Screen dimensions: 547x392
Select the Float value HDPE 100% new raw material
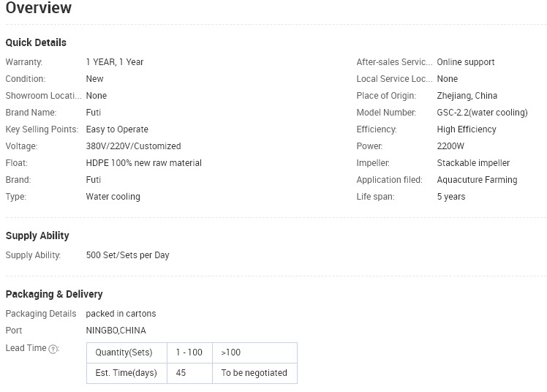[144, 163]
